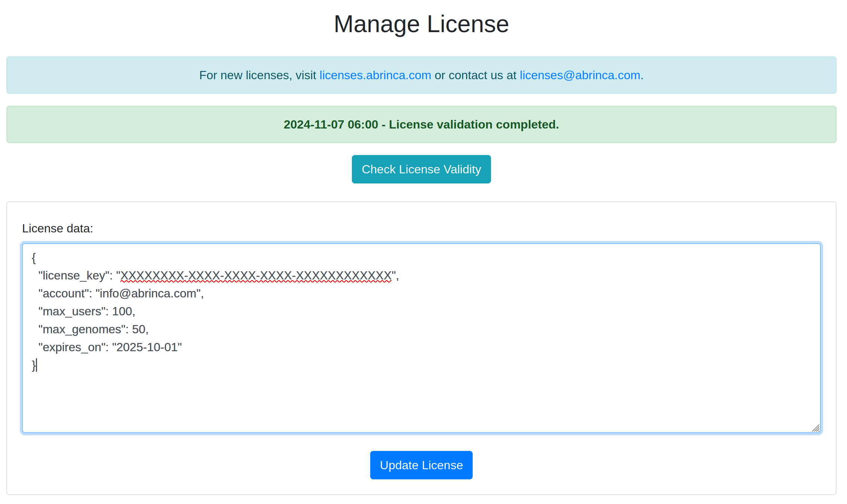Screen dimensions: 847x504
Task: Click the "max_genomes": 50 line
Action: [93, 330]
